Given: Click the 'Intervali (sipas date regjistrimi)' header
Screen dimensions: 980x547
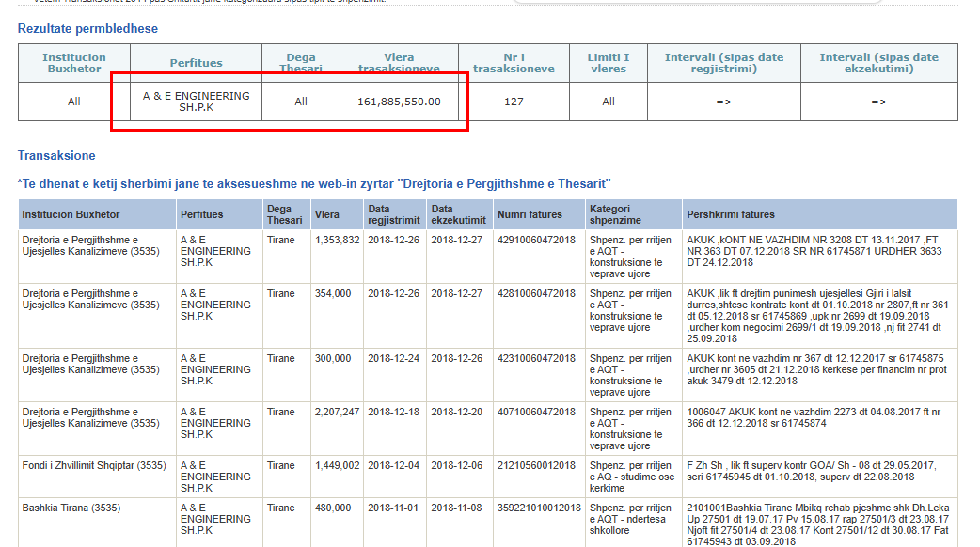Looking at the screenshot, I should point(723,63).
